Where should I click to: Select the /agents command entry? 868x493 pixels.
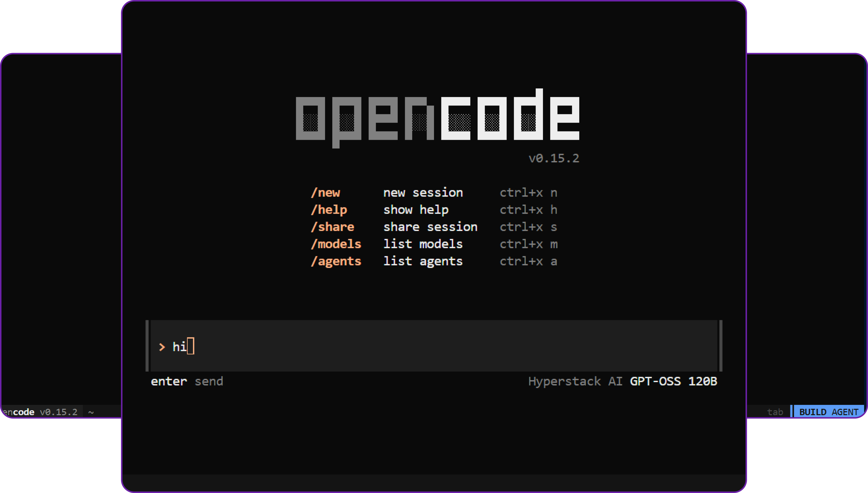[x=337, y=261]
